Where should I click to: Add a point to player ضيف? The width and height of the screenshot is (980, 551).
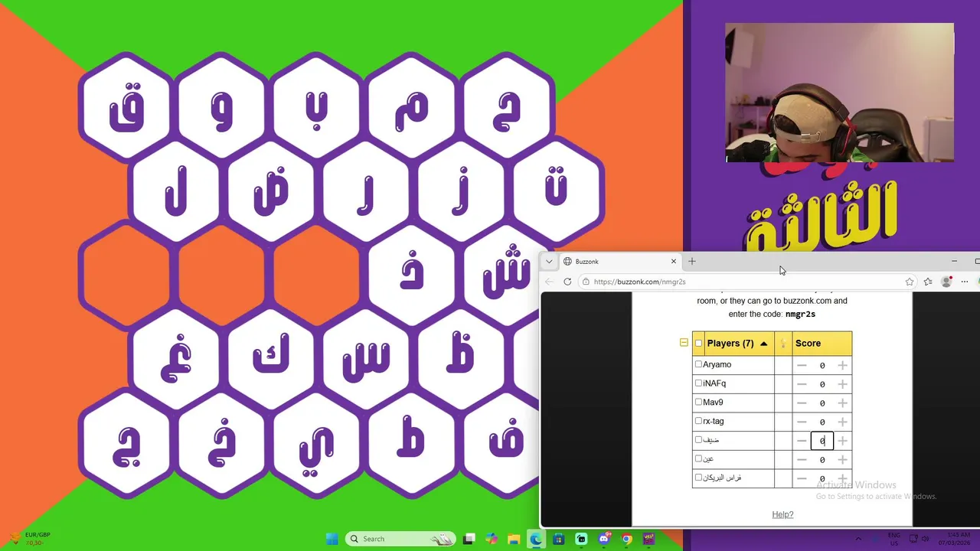pos(842,441)
